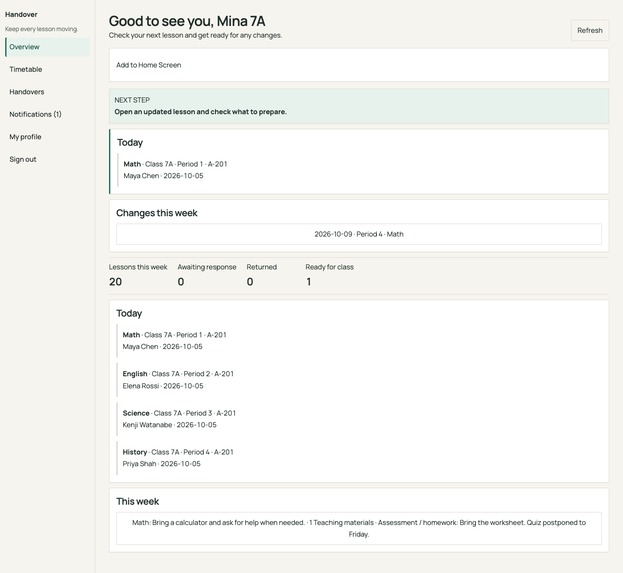The height and width of the screenshot is (573, 623).
Task: Click the Ready for class stat
Action: coord(329,275)
